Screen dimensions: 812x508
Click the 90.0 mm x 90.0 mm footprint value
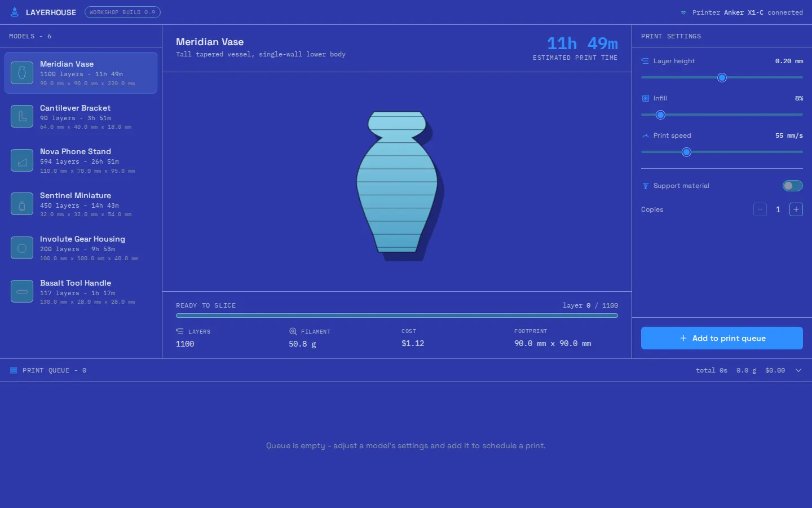553,343
